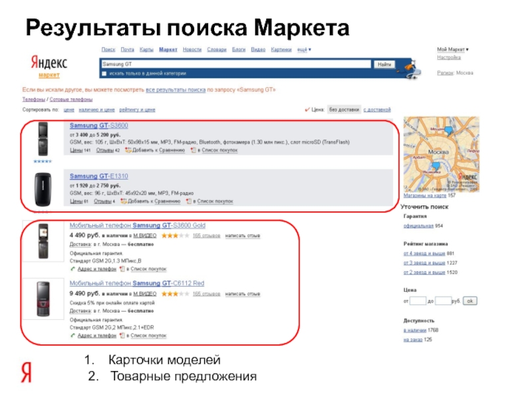The width and height of the screenshot is (532, 399).
Task: Filter shops от 2 звезд и выше
Action: [x=424, y=272]
